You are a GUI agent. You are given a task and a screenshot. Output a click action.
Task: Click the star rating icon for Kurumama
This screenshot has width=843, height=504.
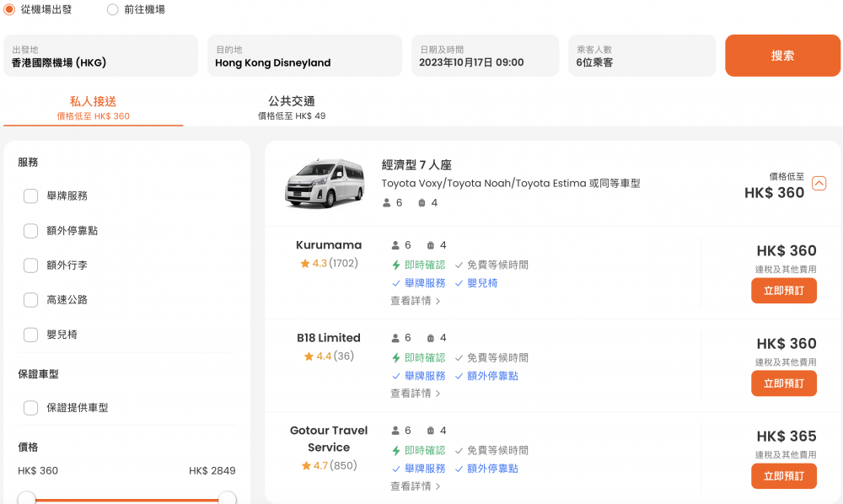305,264
